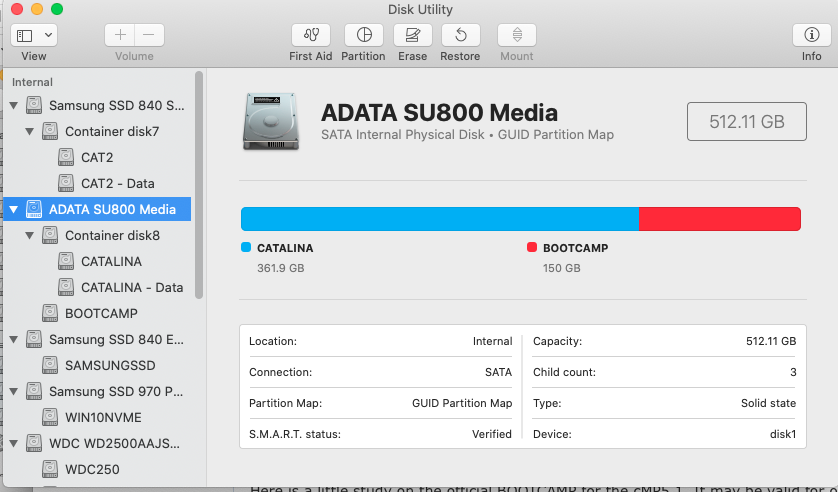Image resolution: width=838 pixels, height=492 pixels.
Task: Click the Erase toolbar icon
Action: point(413,35)
